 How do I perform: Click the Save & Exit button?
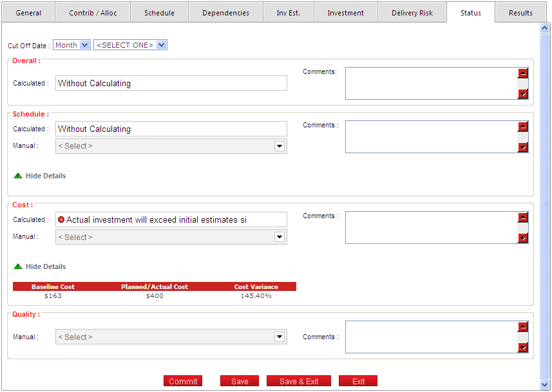[299, 381]
